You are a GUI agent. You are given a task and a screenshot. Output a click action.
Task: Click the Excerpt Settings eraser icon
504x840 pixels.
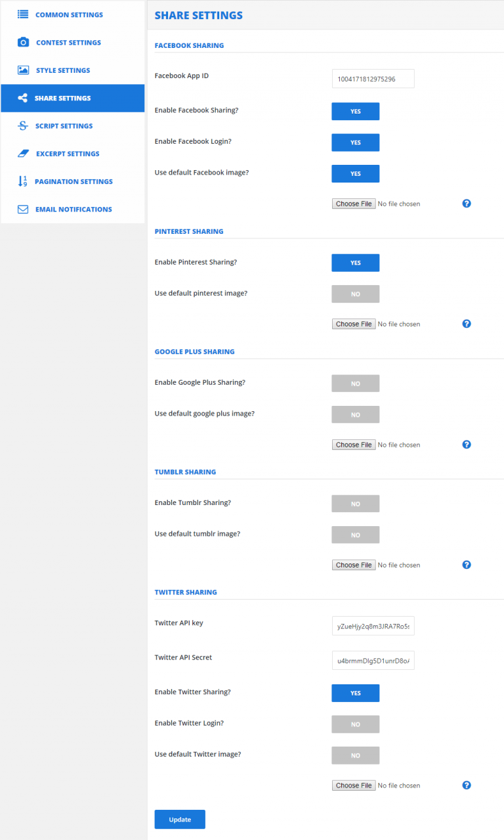[23, 153]
